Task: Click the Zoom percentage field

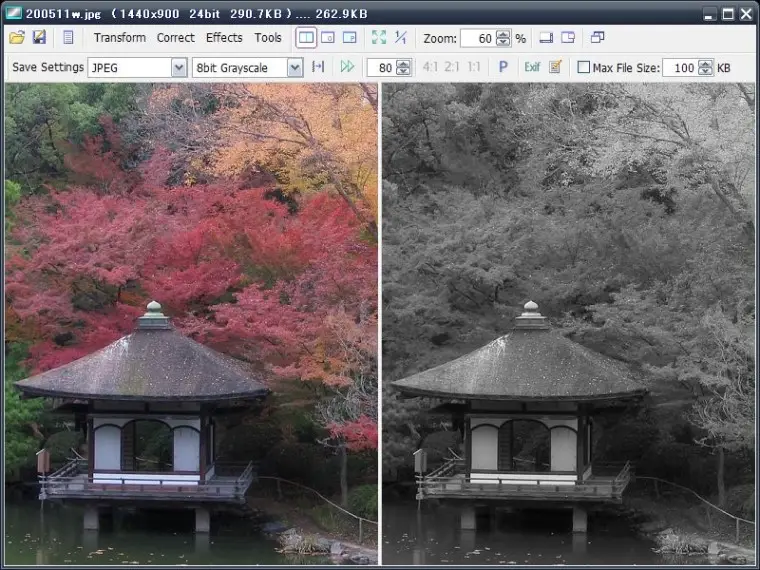Action: tap(478, 38)
